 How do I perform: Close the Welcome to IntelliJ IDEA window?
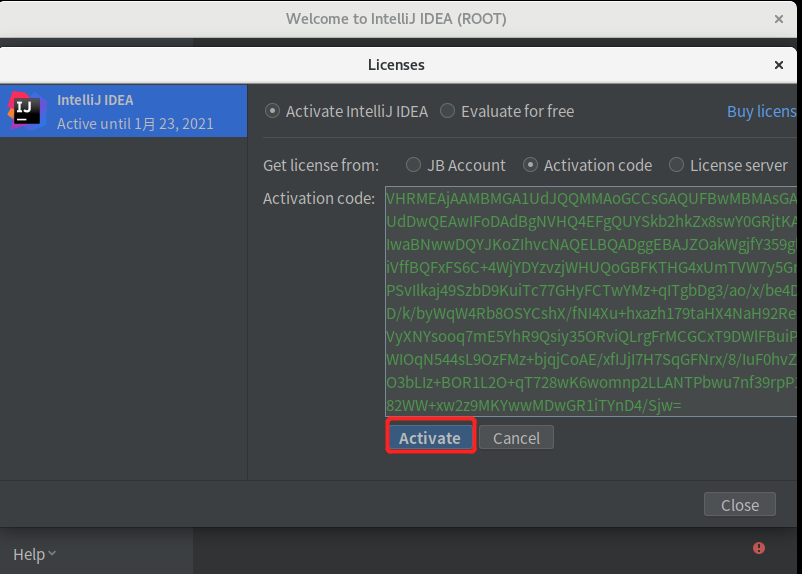coord(778,19)
